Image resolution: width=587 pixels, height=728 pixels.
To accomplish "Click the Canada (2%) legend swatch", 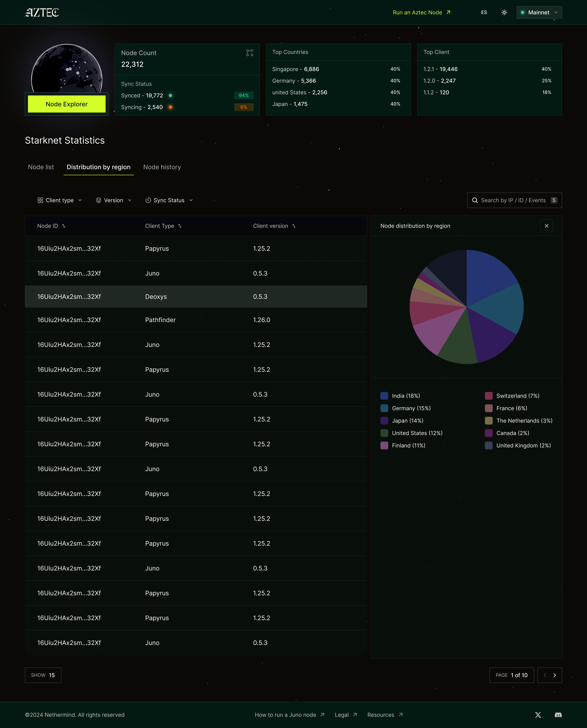I will [x=489, y=433].
